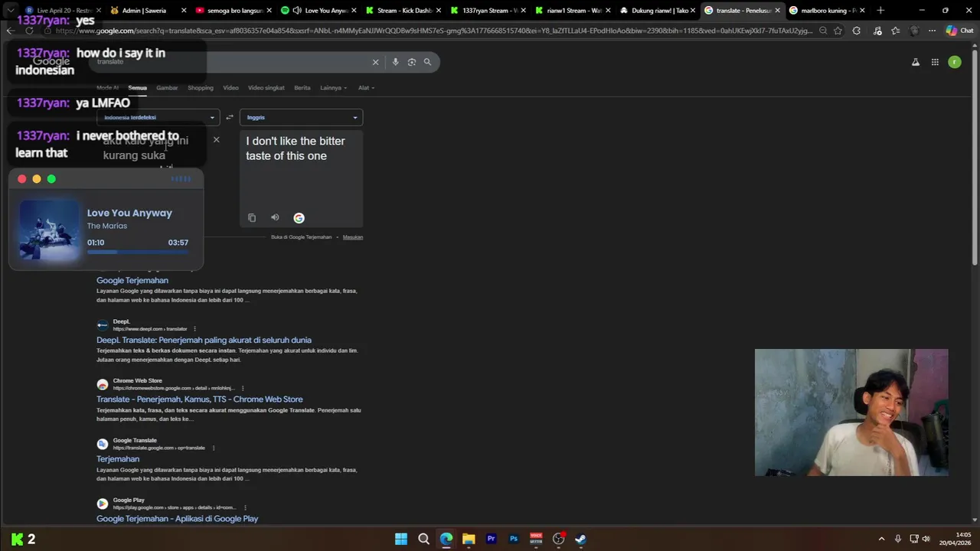
Task: Switch to Video singkat tab
Action: (x=266, y=88)
